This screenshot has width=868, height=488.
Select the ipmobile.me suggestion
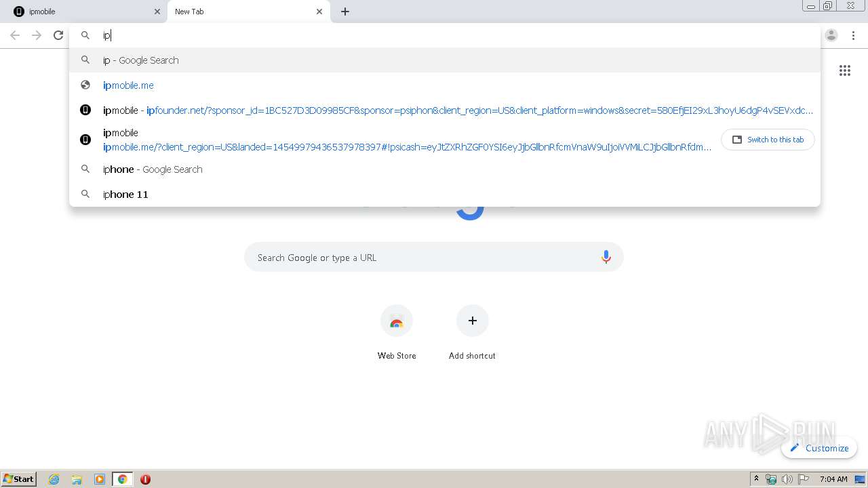(445, 85)
